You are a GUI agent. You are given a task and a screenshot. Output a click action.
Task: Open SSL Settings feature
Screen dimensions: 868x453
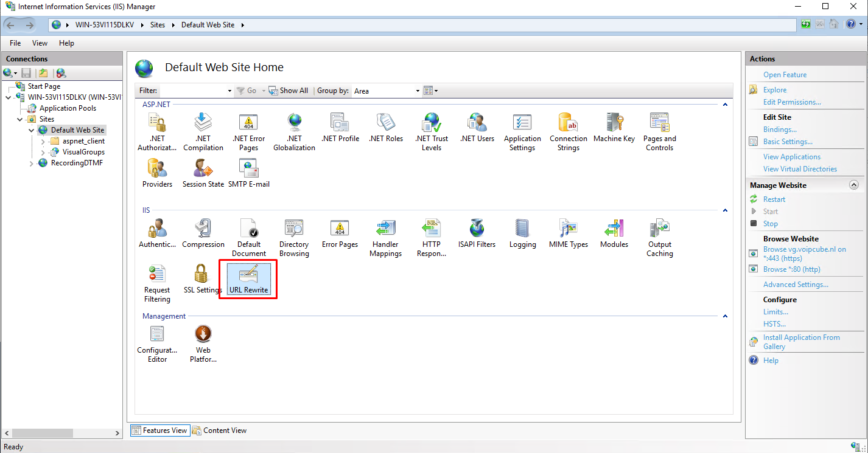pos(203,279)
